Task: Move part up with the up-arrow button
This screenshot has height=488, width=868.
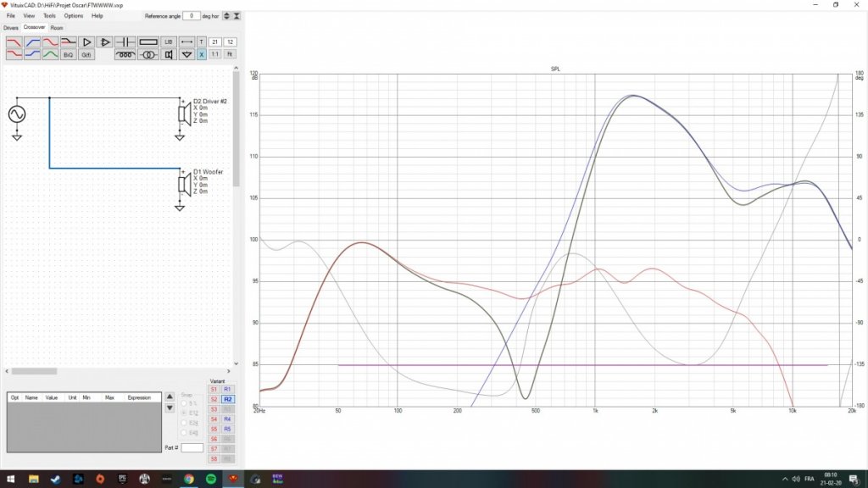Action: pyautogui.click(x=170, y=396)
